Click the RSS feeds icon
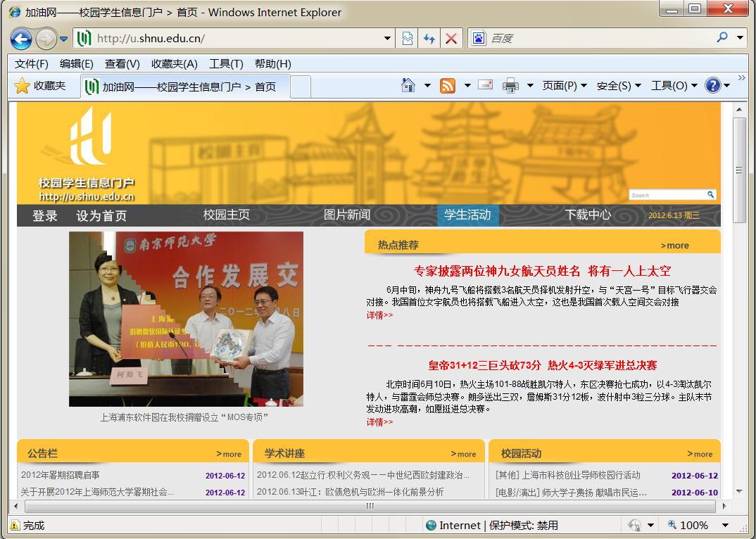 (x=447, y=86)
